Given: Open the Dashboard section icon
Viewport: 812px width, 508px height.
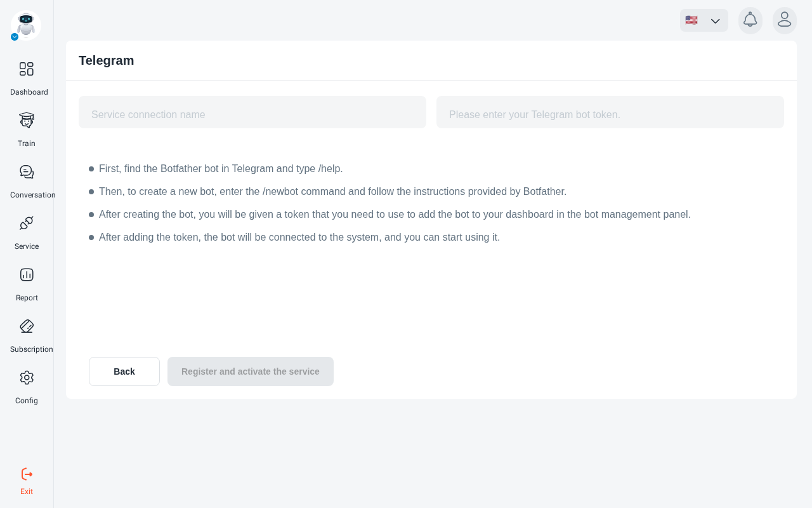Looking at the screenshot, I should click(27, 69).
